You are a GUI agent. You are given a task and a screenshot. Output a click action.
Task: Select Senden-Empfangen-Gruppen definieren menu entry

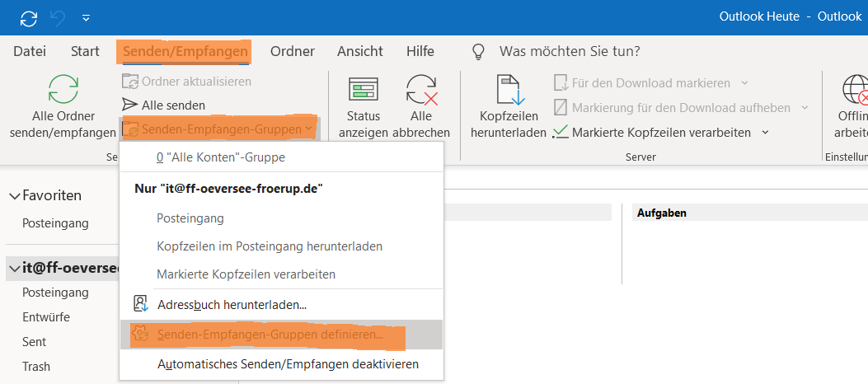pyautogui.click(x=270, y=335)
